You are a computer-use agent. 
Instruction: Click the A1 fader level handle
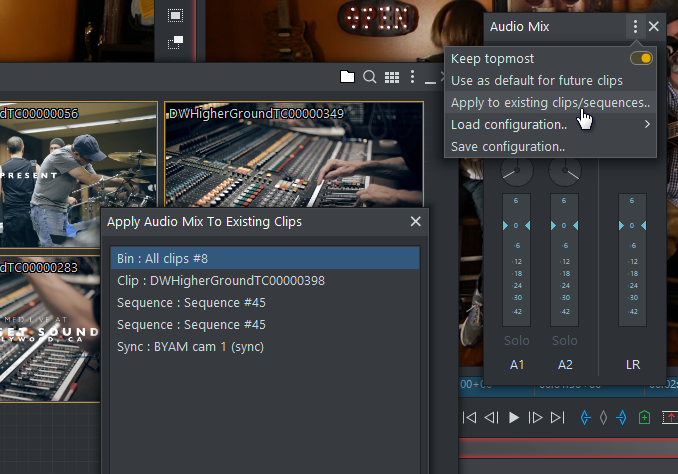pyautogui.click(x=516, y=225)
